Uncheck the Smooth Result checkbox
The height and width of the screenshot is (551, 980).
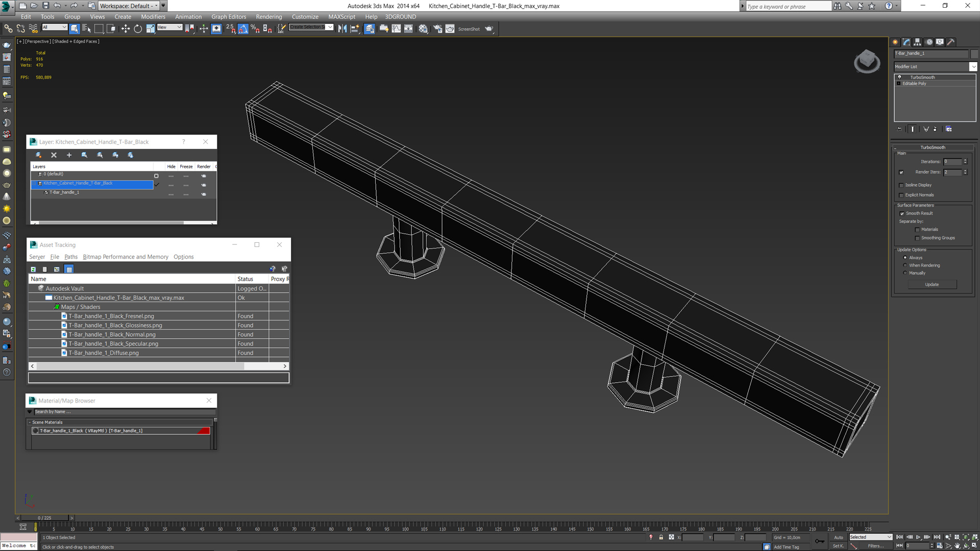coord(902,214)
